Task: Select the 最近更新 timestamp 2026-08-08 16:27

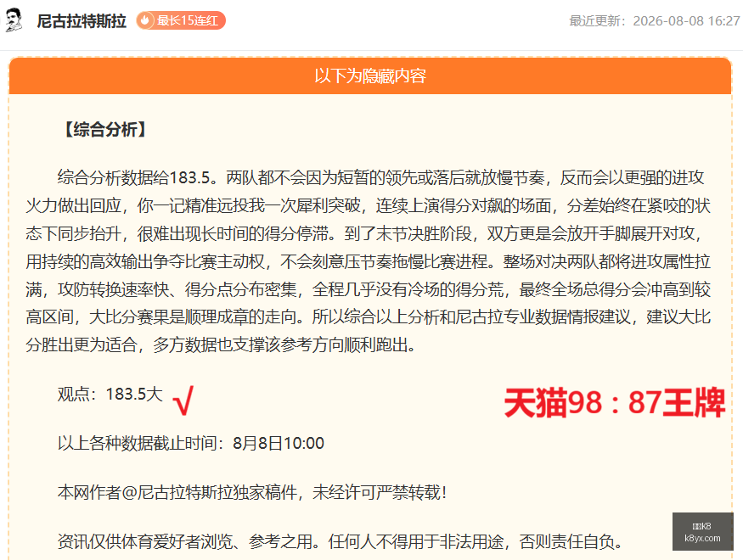Action: coord(655,21)
